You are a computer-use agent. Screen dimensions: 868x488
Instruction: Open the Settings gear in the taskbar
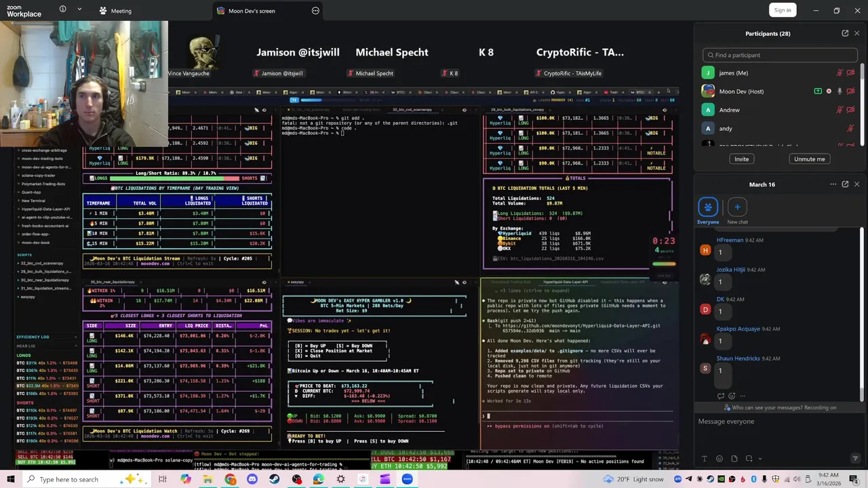pos(340,479)
